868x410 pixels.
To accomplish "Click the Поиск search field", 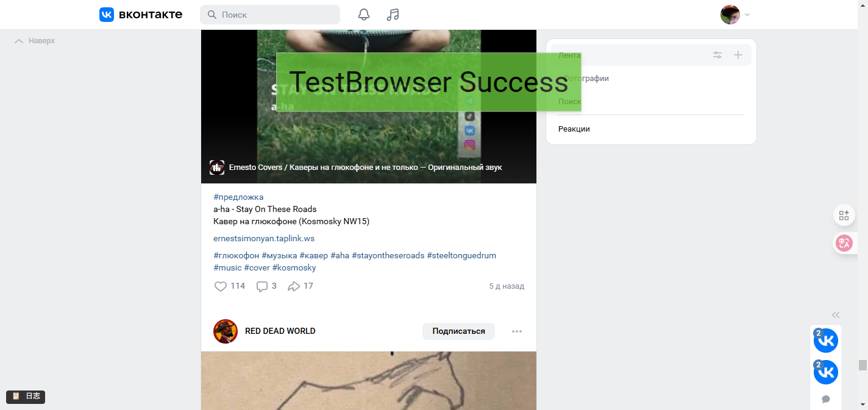I will pos(270,15).
